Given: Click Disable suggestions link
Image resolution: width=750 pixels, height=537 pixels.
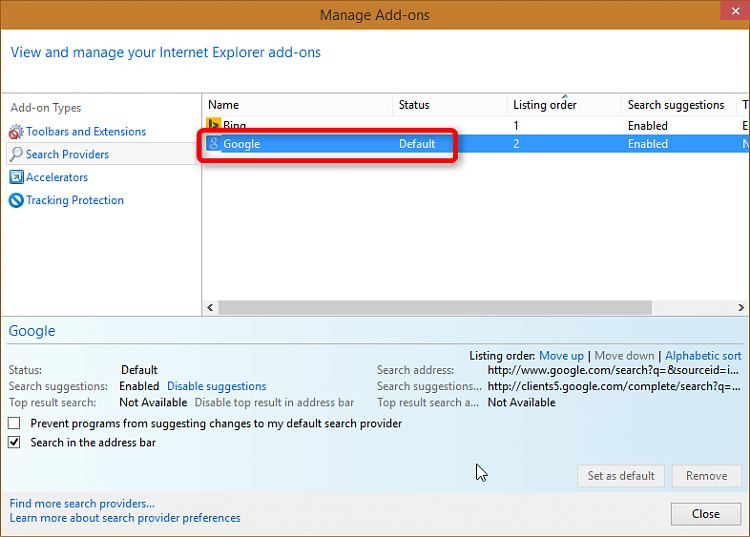Looking at the screenshot, I should pyautogui.click(x=217, y=386).
